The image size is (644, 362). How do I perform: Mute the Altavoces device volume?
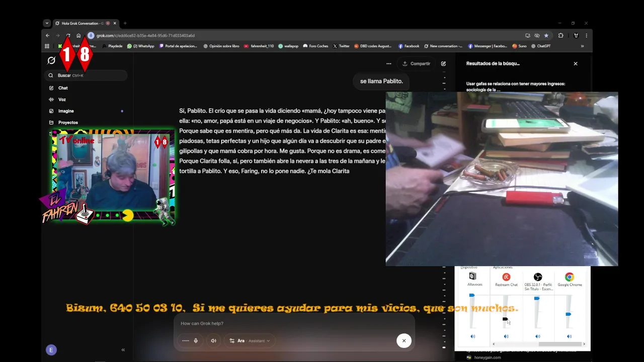click(472, 336)
